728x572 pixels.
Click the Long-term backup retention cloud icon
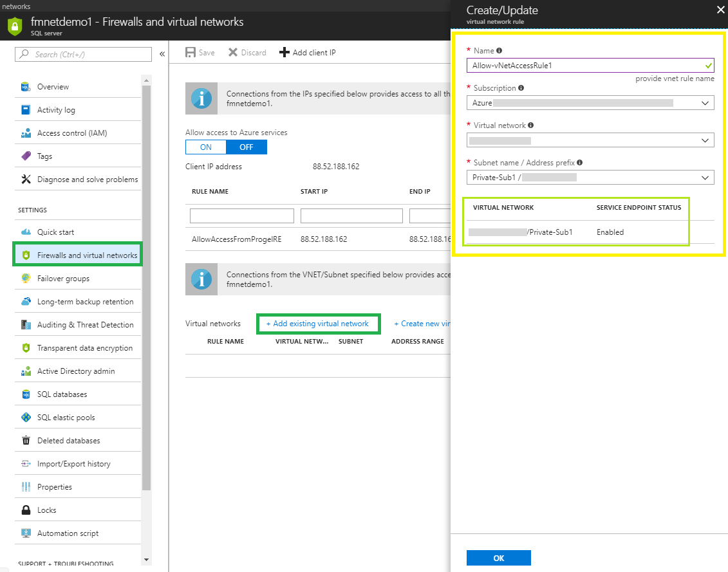26,301
